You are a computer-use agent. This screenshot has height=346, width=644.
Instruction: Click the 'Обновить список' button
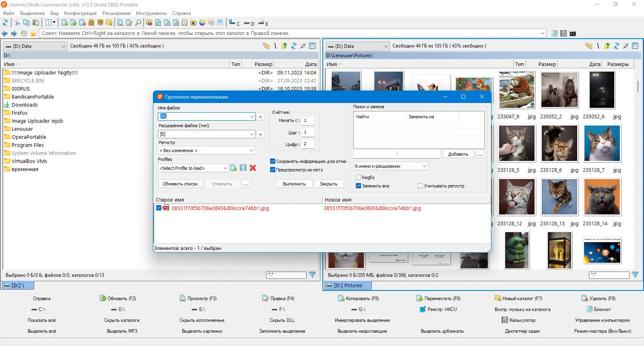tap(180, 184)
